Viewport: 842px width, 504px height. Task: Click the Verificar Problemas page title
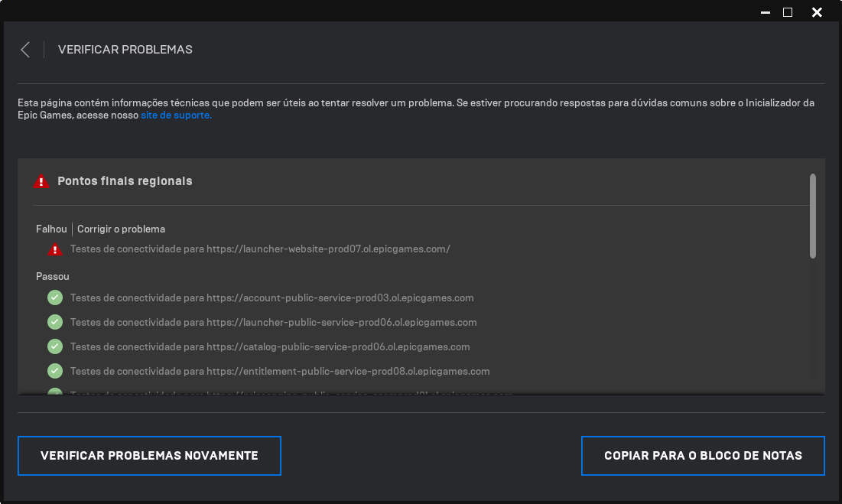click(x=125, y=50)
